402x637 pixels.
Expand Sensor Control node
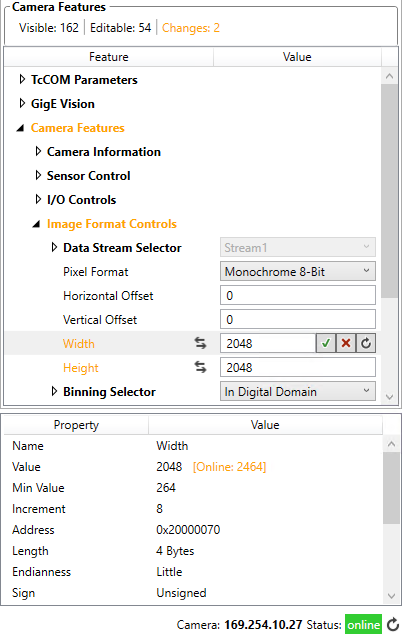click(38, 176)
